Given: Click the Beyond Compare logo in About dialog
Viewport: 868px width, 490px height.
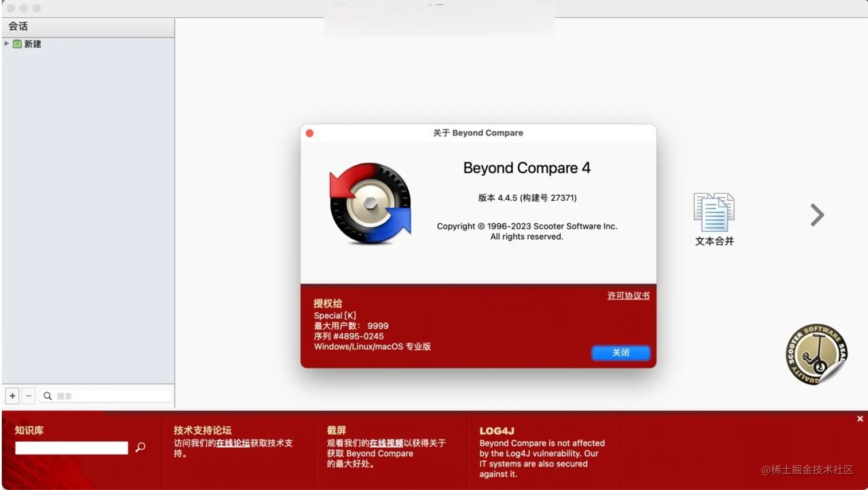Looking at the screenshot, I should [370, 204].
